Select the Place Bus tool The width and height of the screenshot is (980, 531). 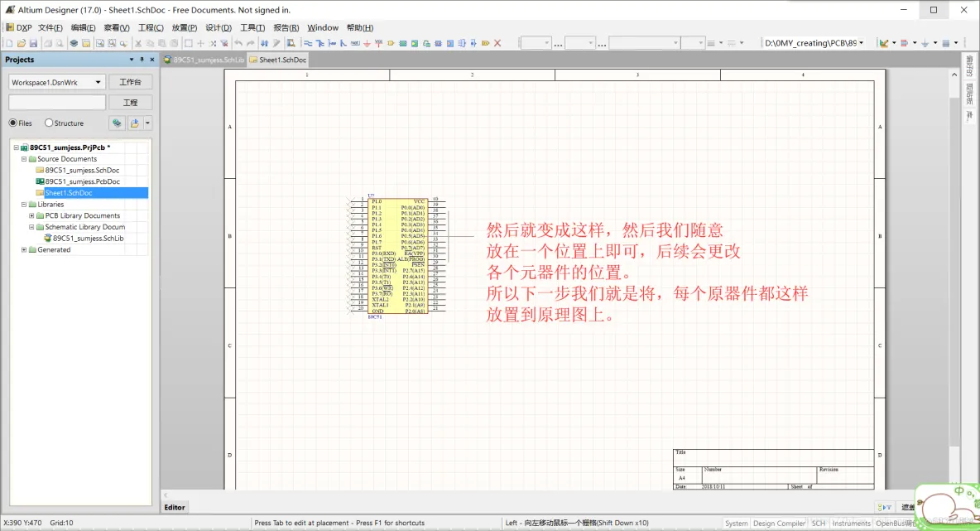[319, 43]
